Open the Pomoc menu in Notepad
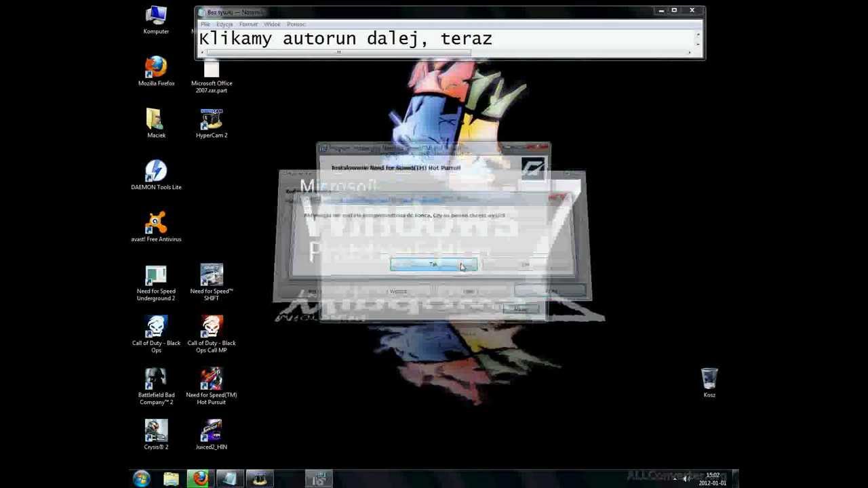The height and width of the screenshot is (488, 868). point(296,24)
